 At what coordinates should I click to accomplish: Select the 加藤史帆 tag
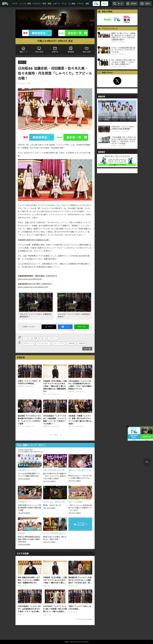click(x=82, y=343)
